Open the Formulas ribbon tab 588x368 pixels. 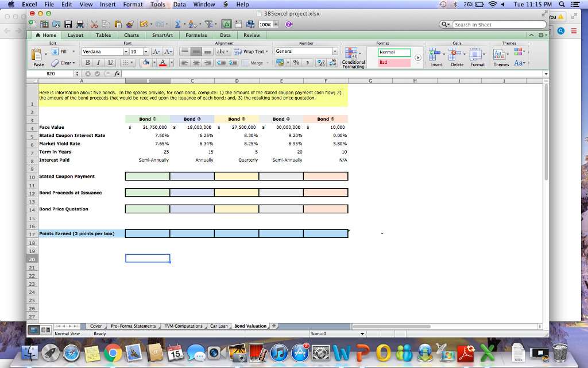[x=196, y=35]
